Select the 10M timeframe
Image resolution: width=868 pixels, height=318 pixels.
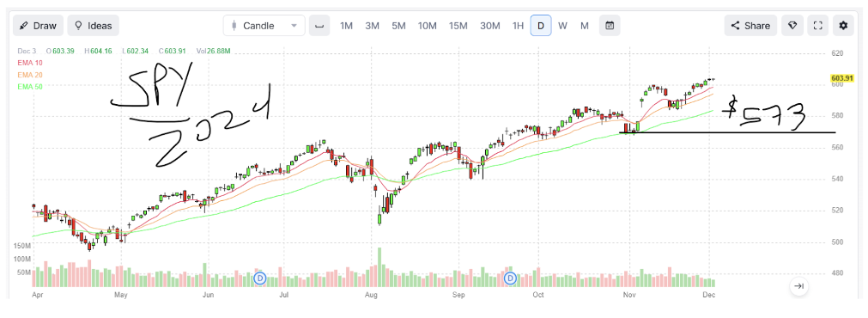[428, 26]
